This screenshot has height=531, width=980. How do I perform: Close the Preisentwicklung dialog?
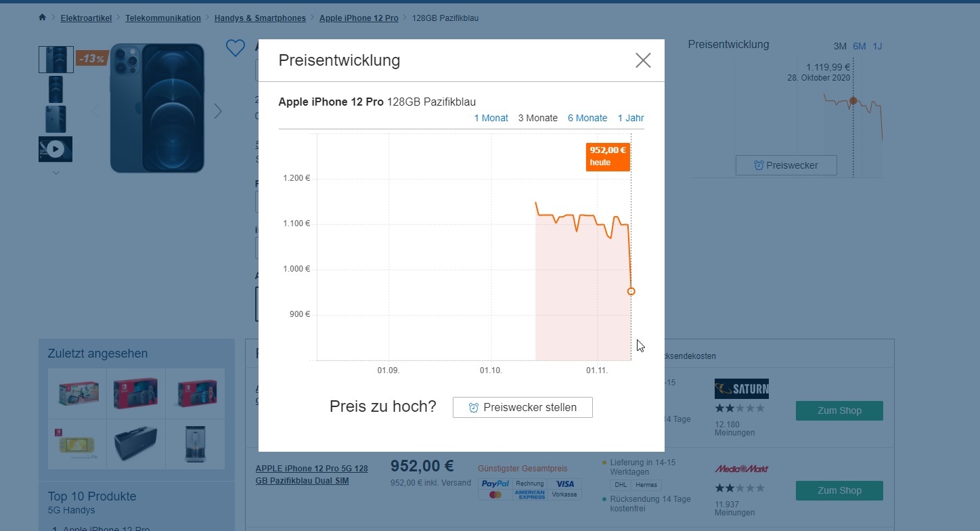[643, 60]
